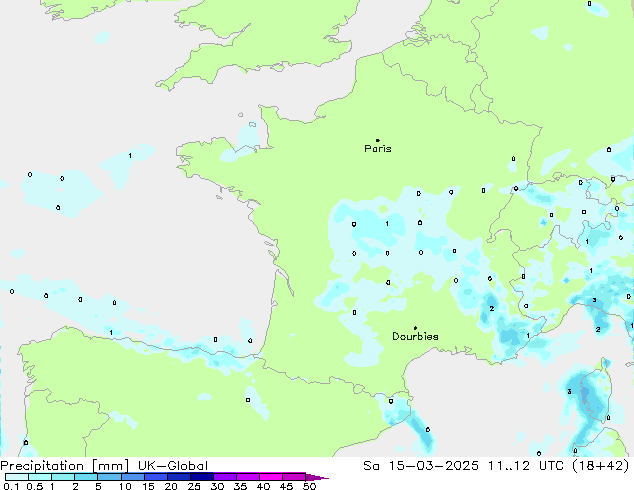Select the dot marker above Dourbies label
Image resolution: width=634 pixels, height=490 pixels.
click(x=415, y=328)
